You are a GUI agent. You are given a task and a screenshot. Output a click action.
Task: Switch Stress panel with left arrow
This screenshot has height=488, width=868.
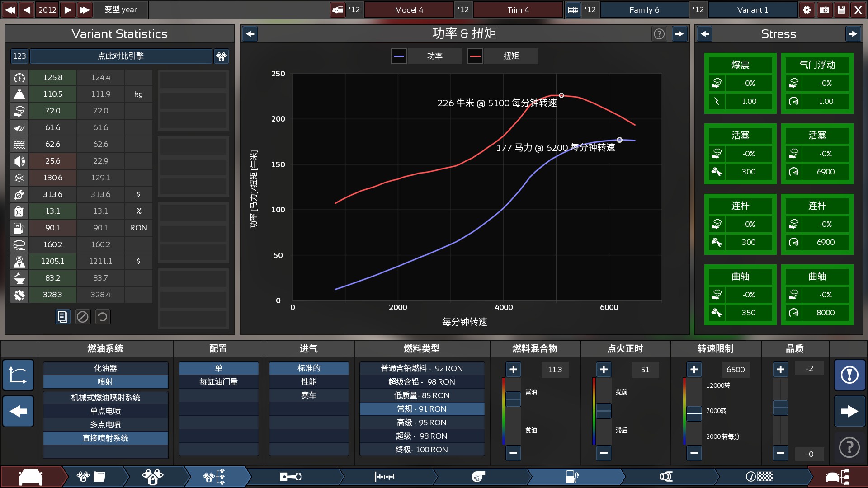point(705,34)
